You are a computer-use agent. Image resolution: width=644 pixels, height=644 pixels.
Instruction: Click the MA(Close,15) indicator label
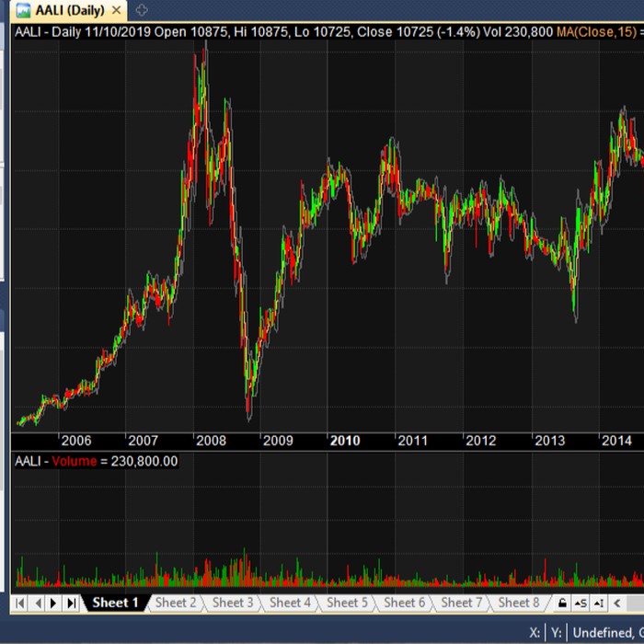[x=599, y=31]
